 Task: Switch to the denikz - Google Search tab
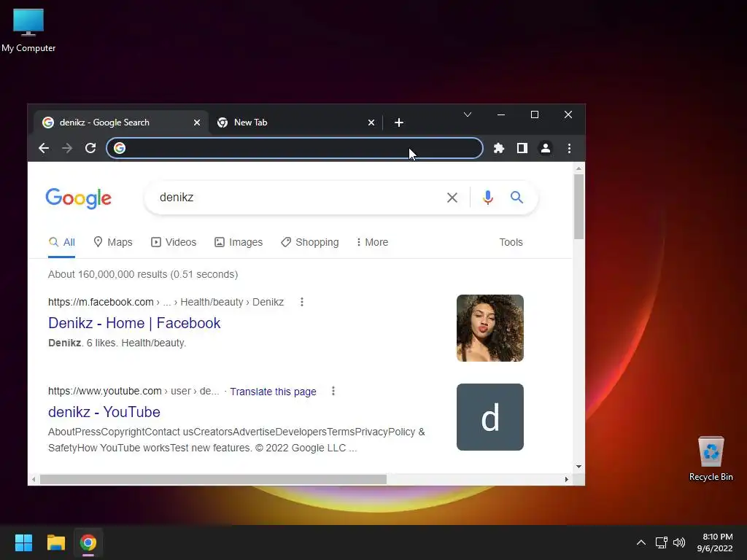coord(120,122)
